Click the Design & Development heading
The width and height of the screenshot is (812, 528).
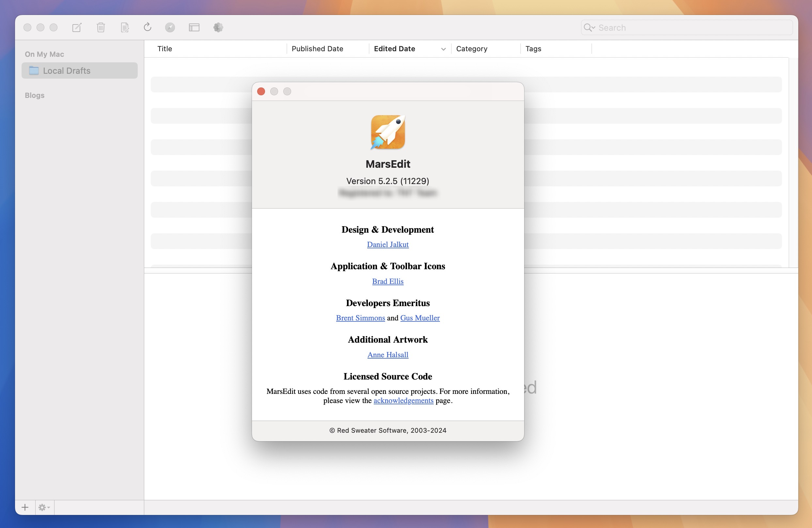(388, 229)
